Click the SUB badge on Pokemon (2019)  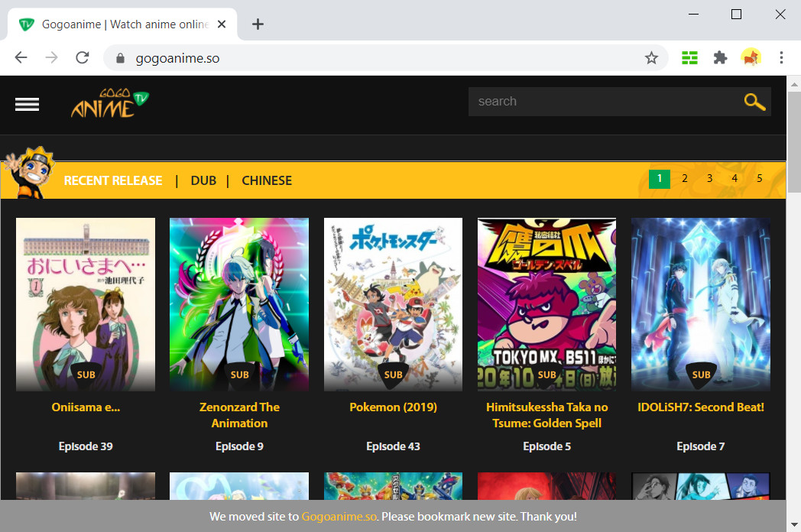click(x=393, y=375)
